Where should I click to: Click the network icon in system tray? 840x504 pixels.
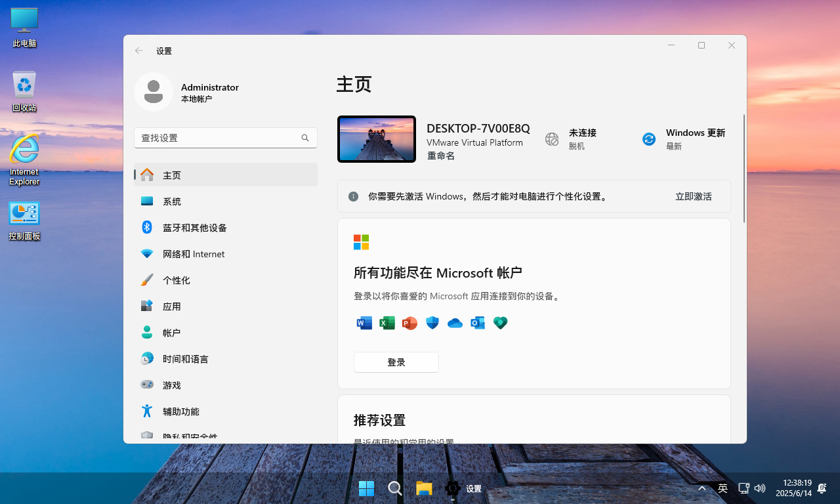coord(744,488)
